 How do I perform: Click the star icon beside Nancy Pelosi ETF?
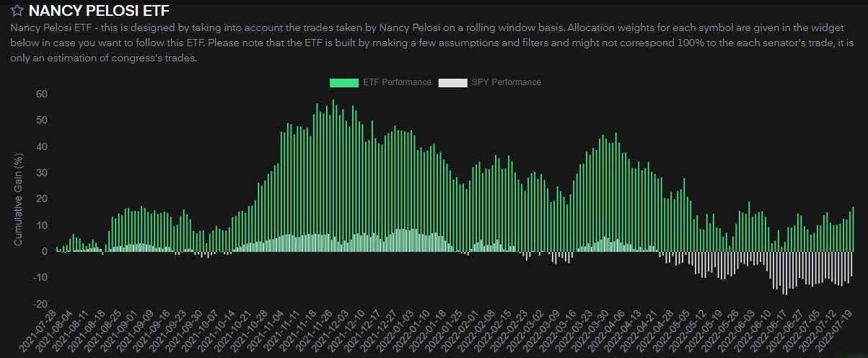[17, 11]
